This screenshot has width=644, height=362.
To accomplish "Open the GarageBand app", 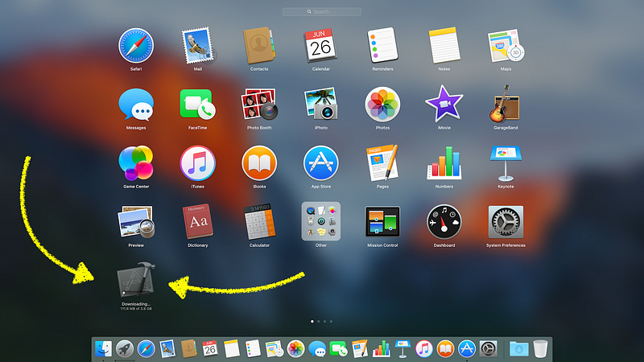I will point(506,105).
